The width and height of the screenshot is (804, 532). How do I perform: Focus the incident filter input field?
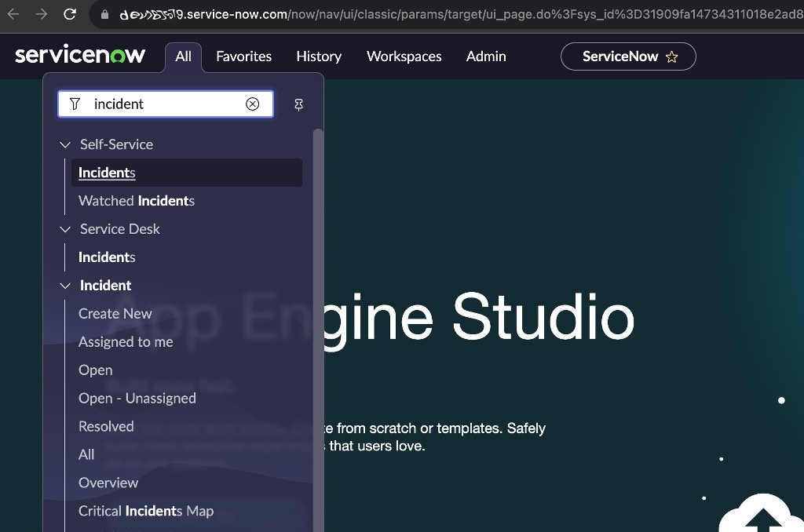click(x=165, y=104)
